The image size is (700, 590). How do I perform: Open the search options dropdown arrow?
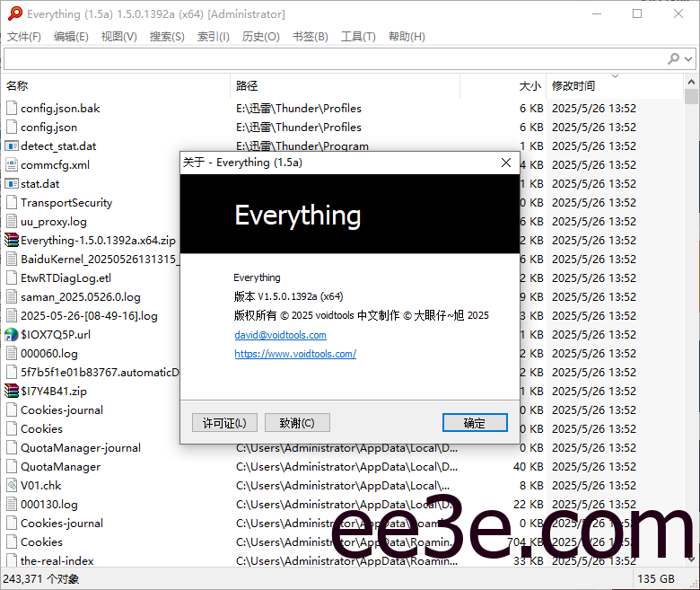click(688, 59)
